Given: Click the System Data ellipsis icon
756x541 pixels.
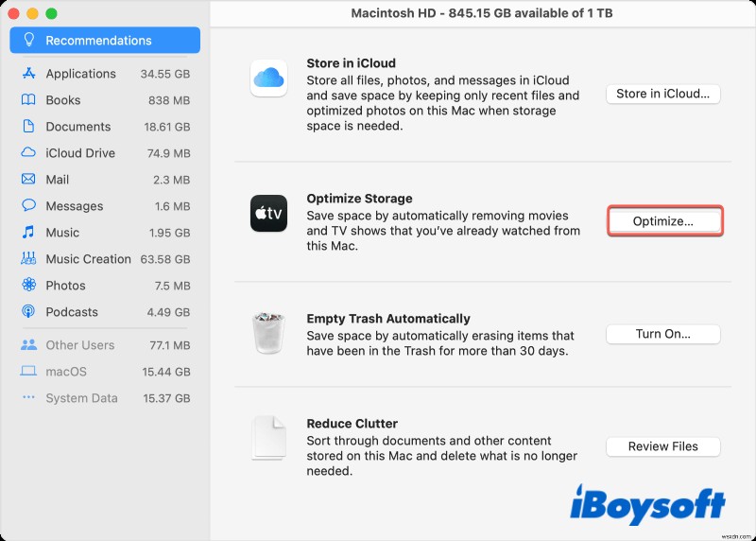Looking at the screenshot, I should click(28, 397).
